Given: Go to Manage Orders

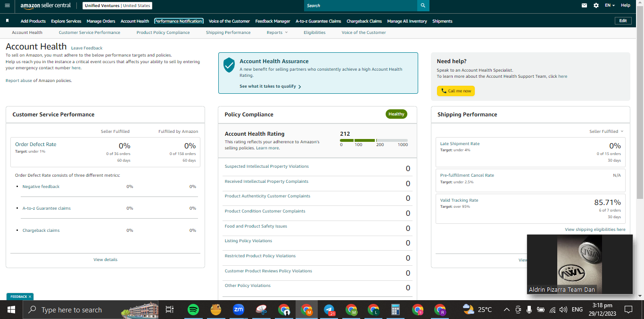Looking at the screenshot, I should tap(101, 21).
